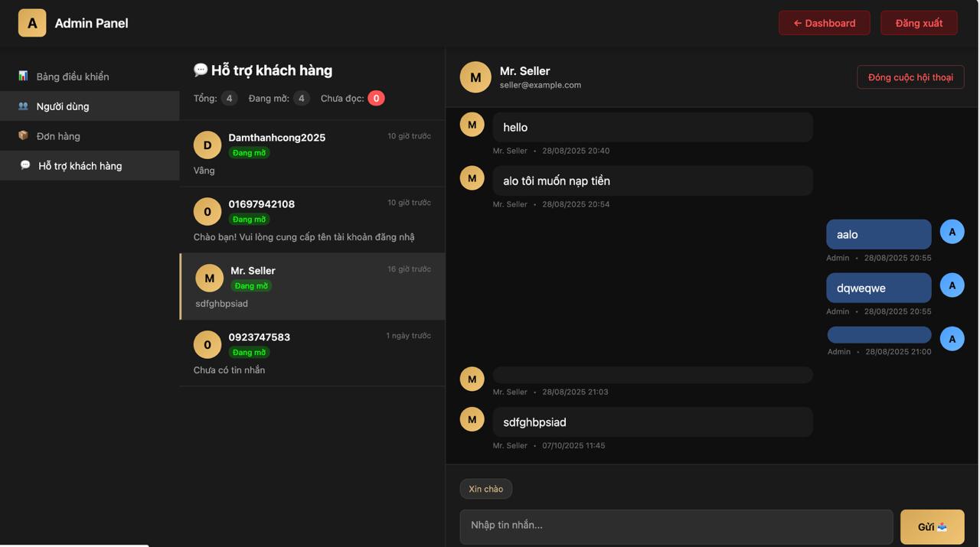This screenshot has width=980, height=547.
Task: Click Damthanhcong2025's avatar in conversation list
Action: pyautogui.click(x=207, y=145)
